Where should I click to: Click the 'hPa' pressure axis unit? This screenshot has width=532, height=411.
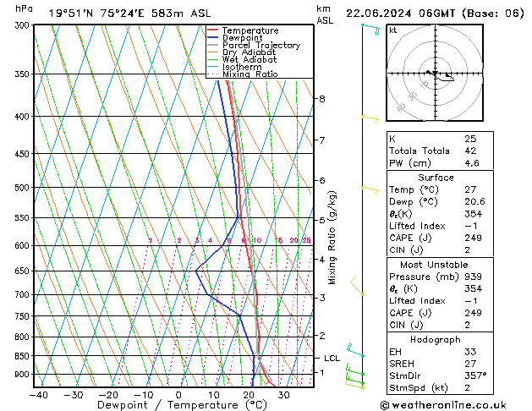click(x=24, y=8)
